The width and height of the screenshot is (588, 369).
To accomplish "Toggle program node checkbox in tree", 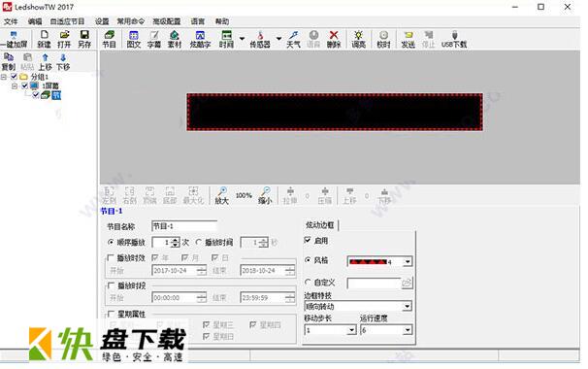I will pyautogui.click(x=36, y=95).
